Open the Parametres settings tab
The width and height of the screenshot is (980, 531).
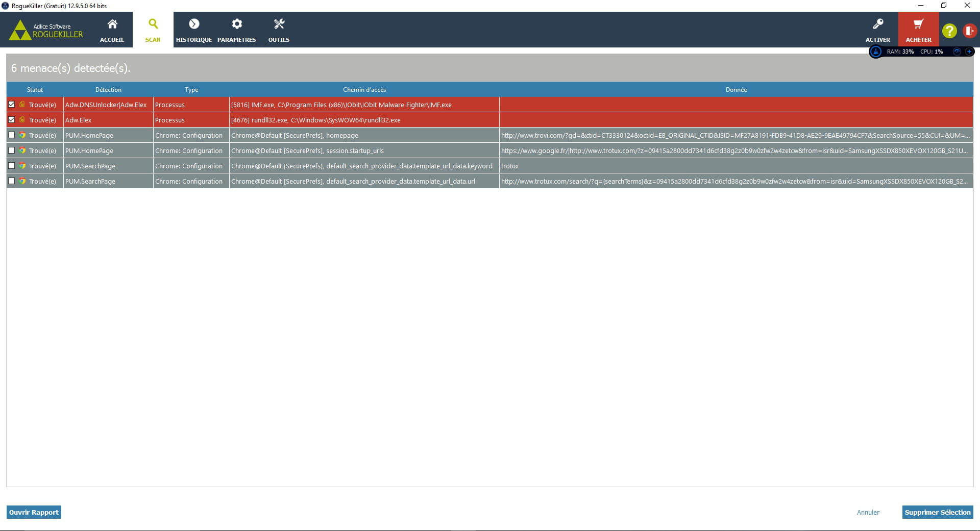pyautogui.click(x=237, y=30)
